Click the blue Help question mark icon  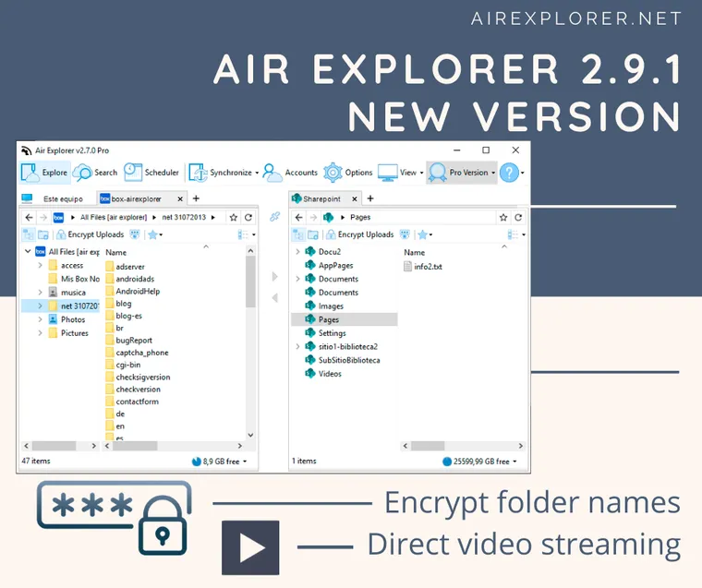click(x=509, y=173)
